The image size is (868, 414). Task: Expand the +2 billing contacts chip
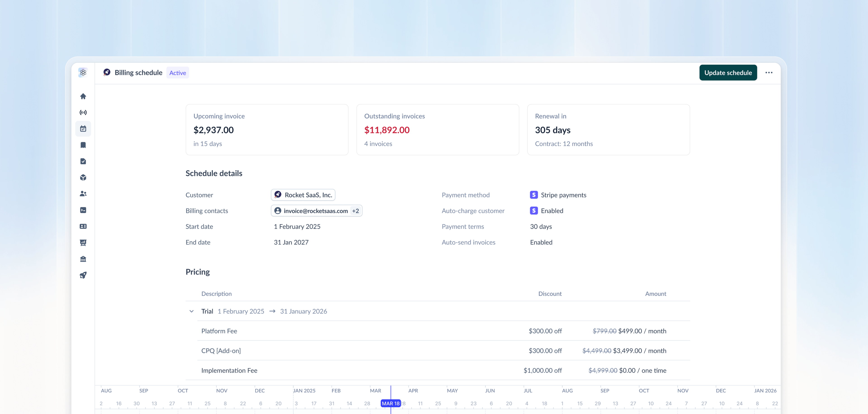click(356, 210)
